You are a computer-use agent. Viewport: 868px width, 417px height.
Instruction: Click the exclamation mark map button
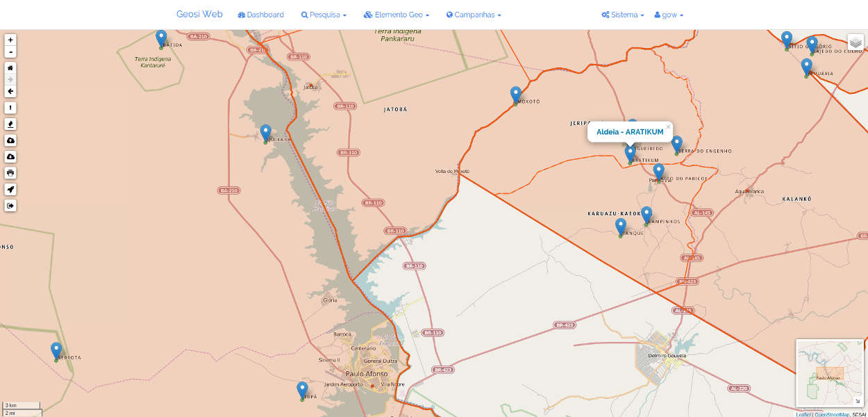(10, 108)
